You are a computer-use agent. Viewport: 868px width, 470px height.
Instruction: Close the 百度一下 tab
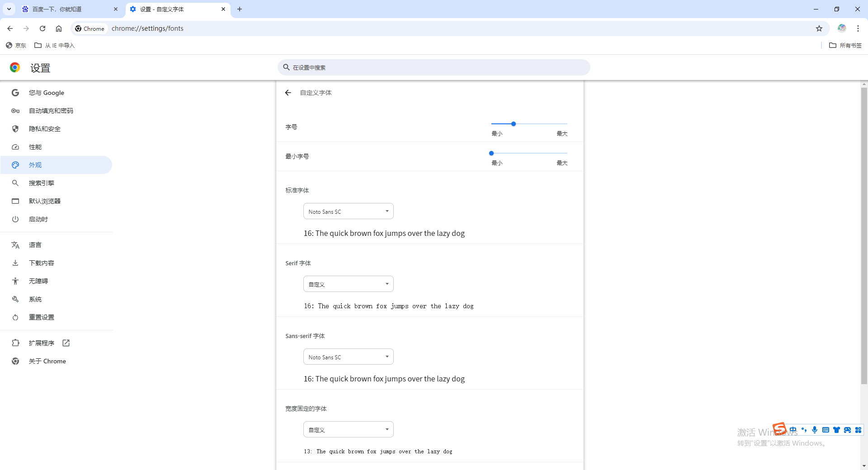pos(116,9)
